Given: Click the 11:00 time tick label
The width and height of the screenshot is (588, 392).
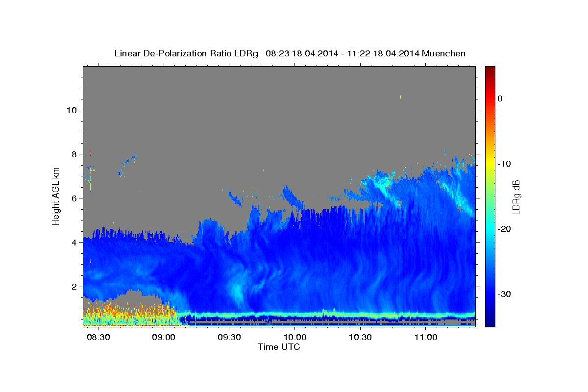Looking at the screenshot, I should [x=426, y=338].
